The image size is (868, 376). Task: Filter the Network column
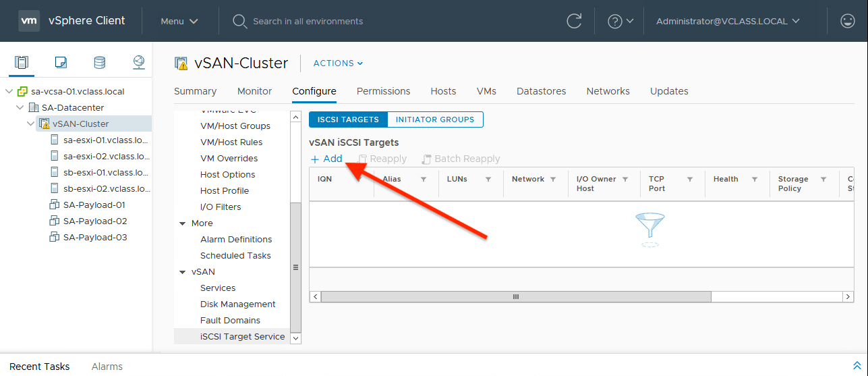coord(553,179)
